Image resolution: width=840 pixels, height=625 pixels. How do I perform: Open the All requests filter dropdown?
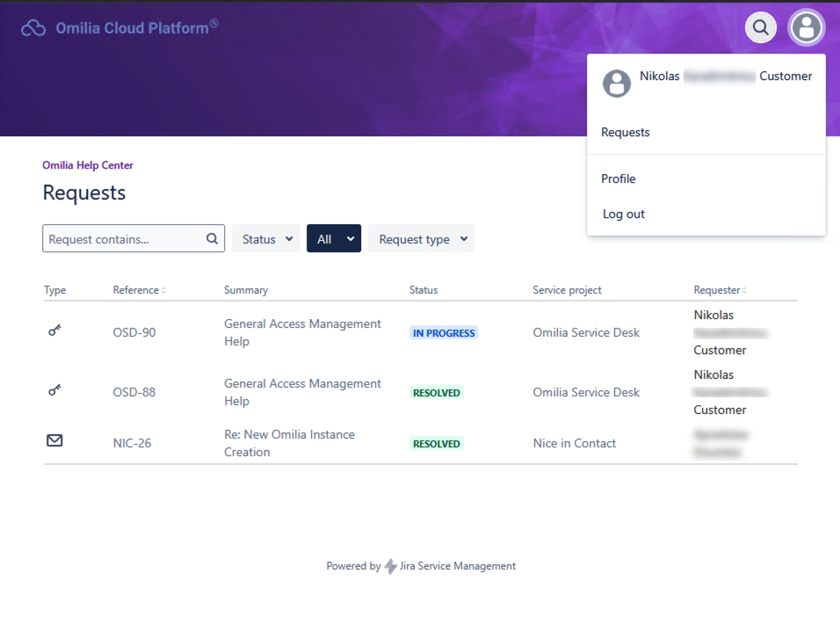click(334, 239)
